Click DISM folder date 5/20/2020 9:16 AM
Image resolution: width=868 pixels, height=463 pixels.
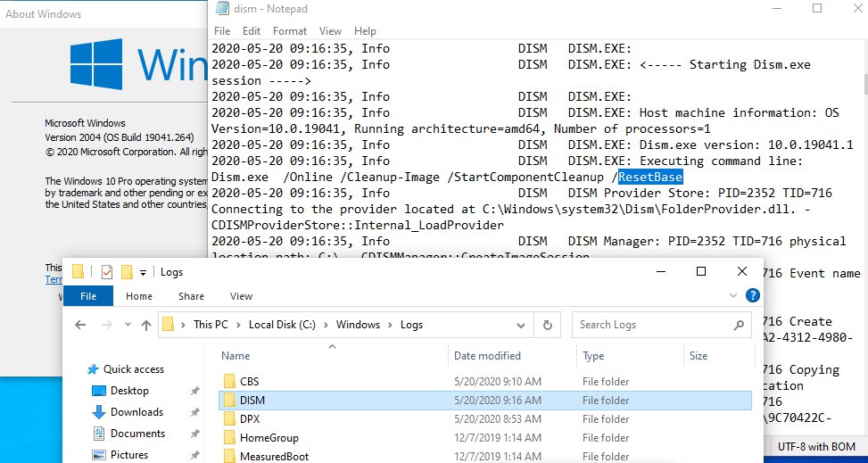(498, 401)
